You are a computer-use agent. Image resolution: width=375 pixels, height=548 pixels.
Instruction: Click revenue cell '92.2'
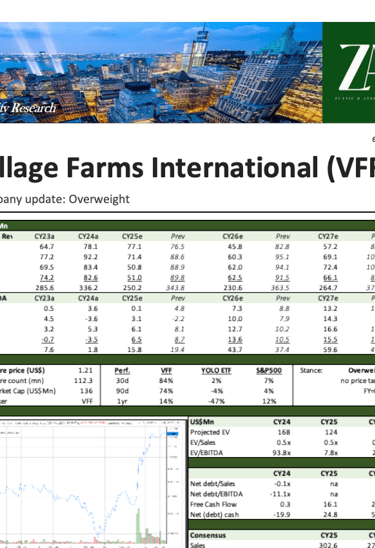91,257
